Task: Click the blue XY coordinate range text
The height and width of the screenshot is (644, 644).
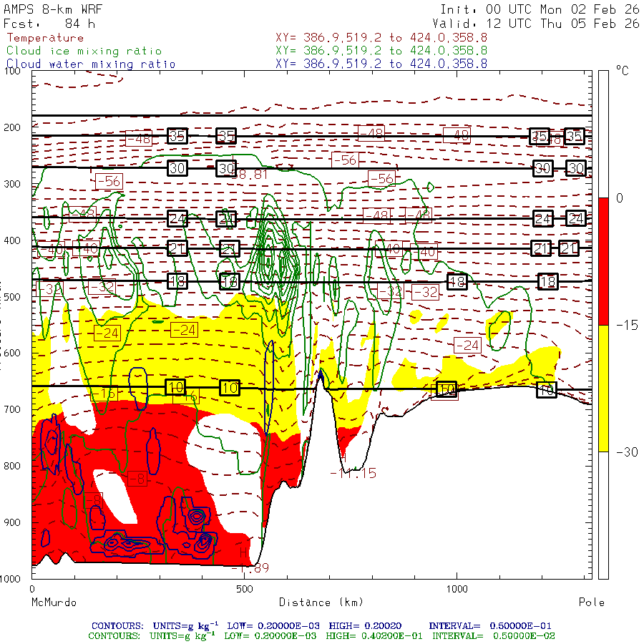Action: (381, 64)
